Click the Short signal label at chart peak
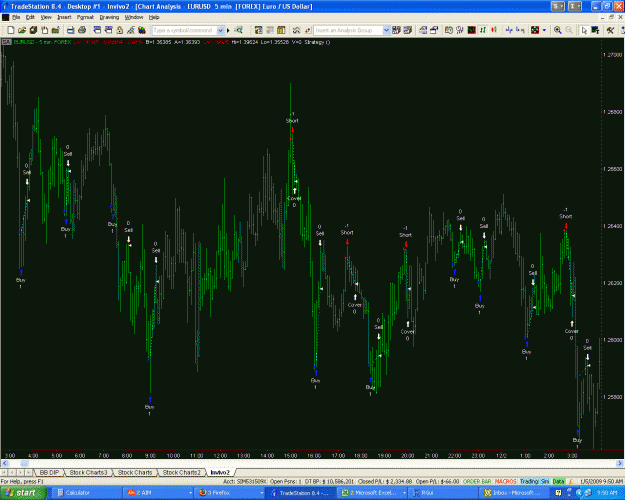 292,120
